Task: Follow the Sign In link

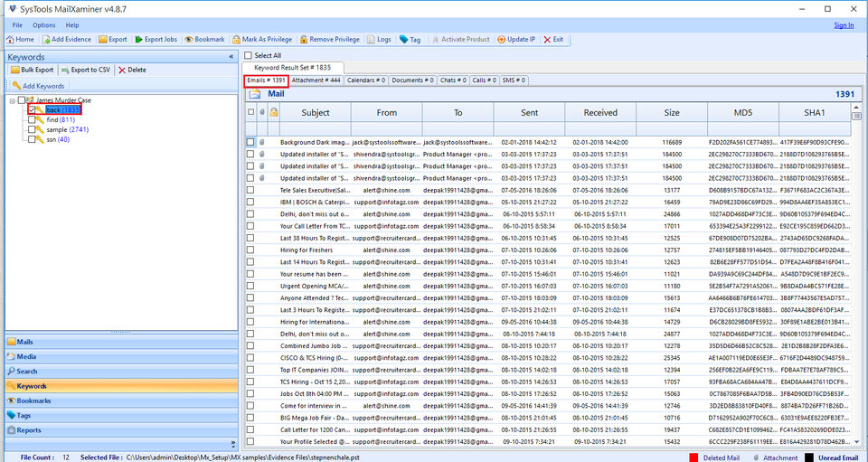Action: tap(843, 24)
